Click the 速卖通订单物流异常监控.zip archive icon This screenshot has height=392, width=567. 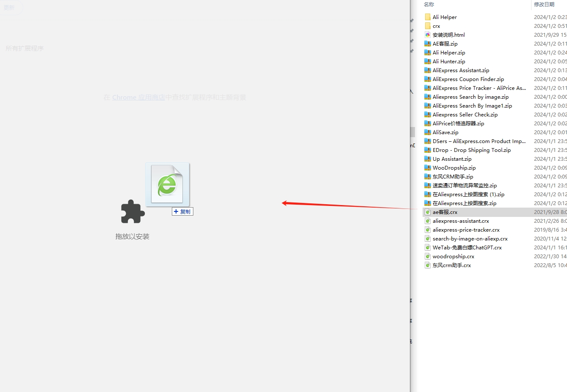coord(428,185)
